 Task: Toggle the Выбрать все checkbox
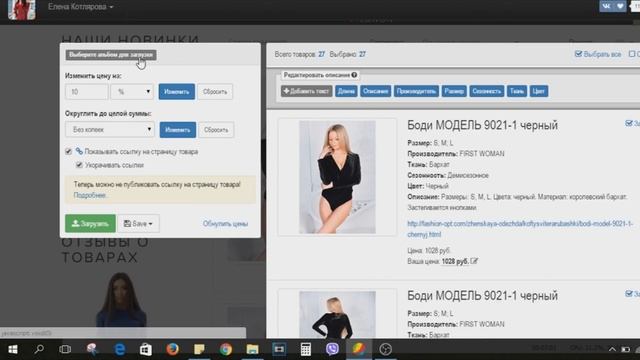578,54
